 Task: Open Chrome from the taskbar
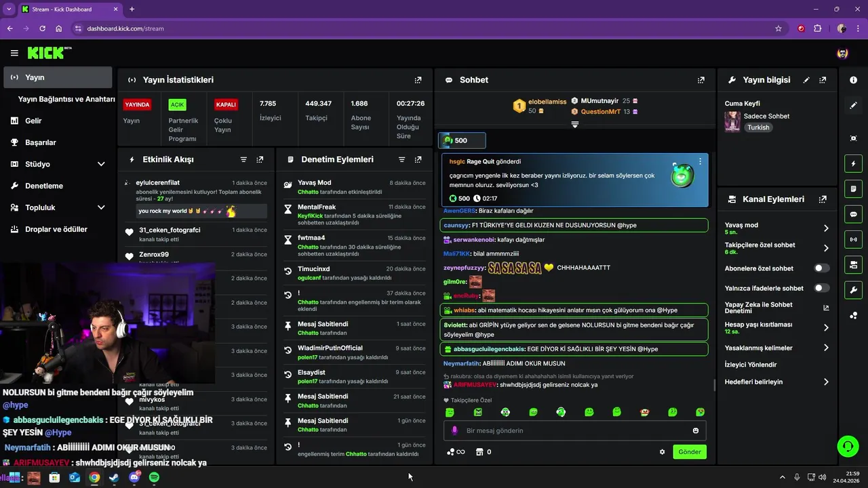coord(94,477)
